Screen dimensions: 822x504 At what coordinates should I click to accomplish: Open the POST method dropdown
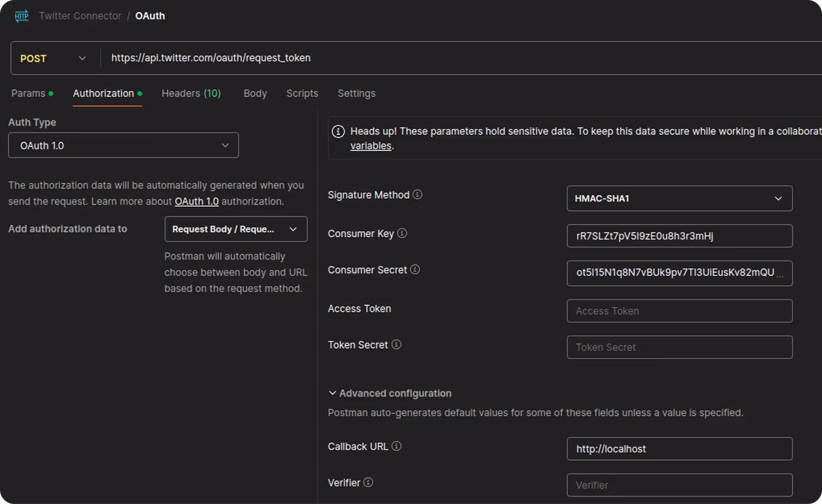click(53, 58)
